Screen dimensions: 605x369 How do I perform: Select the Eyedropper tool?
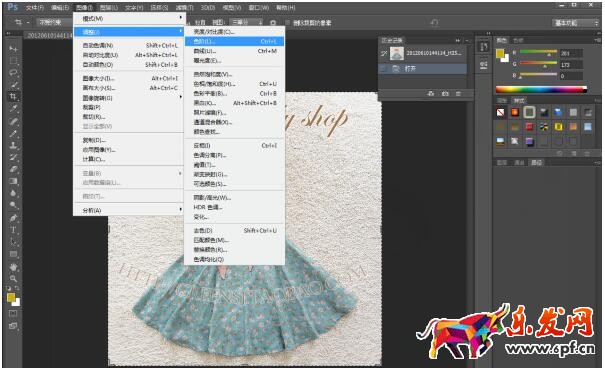click(x=14, y=108)
